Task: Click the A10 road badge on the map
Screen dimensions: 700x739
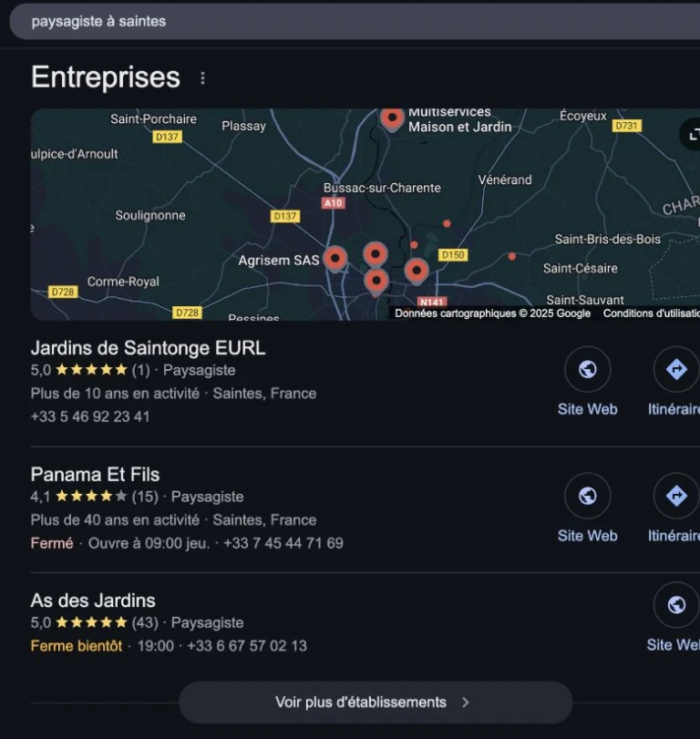Action: (x=334, y=203)
